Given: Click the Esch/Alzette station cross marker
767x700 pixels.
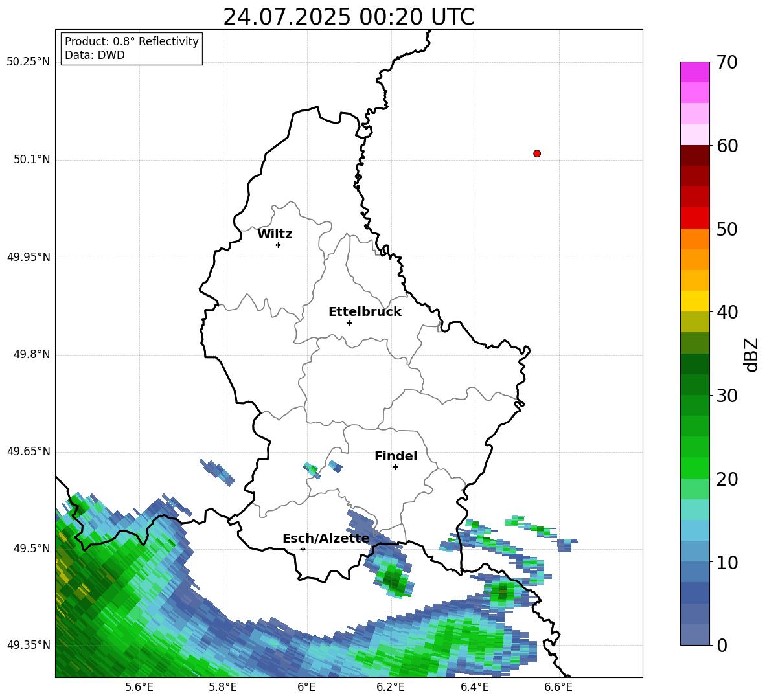Looking at the screenshot, I should [303, 549].
